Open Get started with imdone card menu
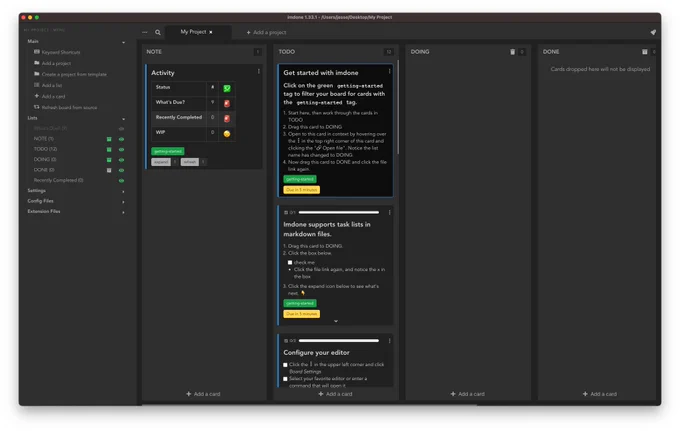 click(x=389, y=72)
